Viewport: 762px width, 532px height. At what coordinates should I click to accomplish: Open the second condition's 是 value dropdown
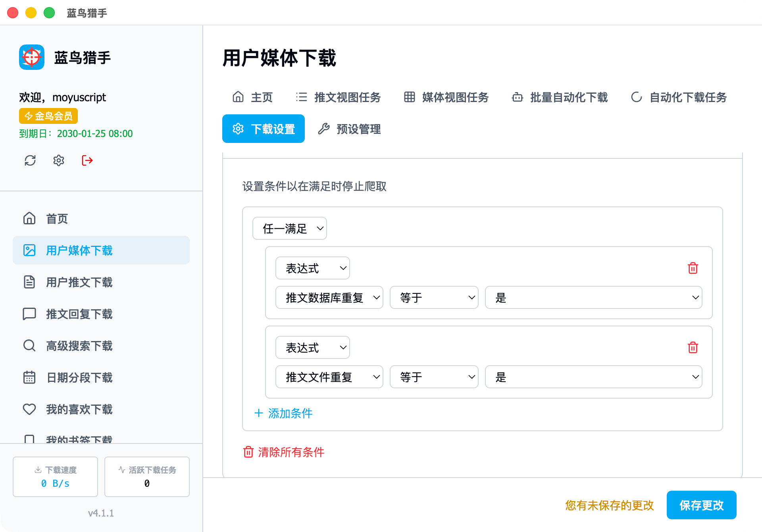click(x=593, y=377)
